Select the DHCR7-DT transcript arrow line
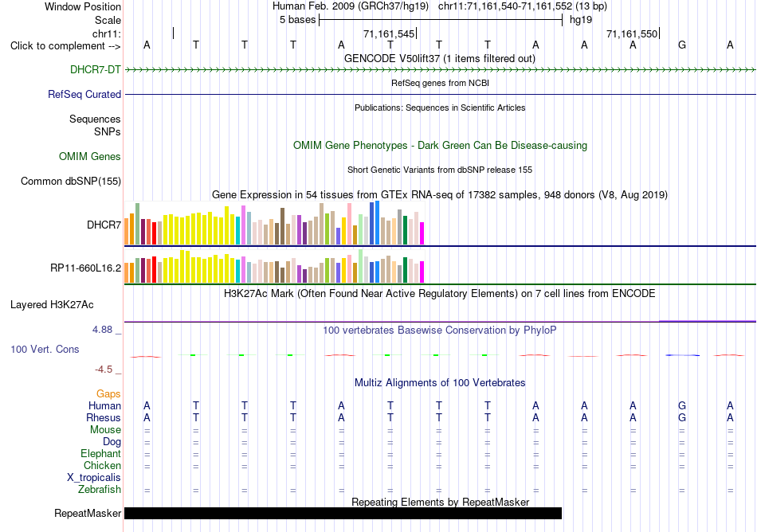Viewport: 757px width, 532px height. tap(440, 70)
